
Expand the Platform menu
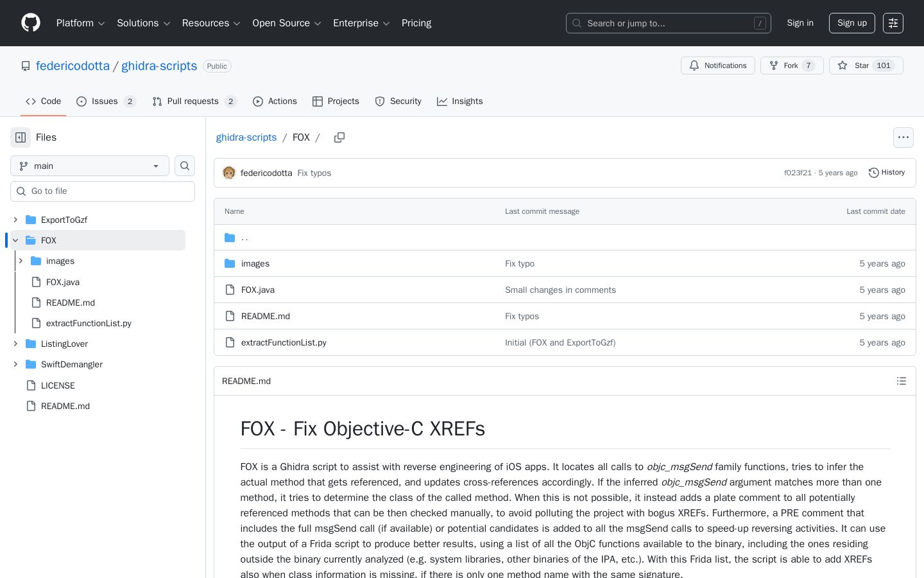pos(80,23)
